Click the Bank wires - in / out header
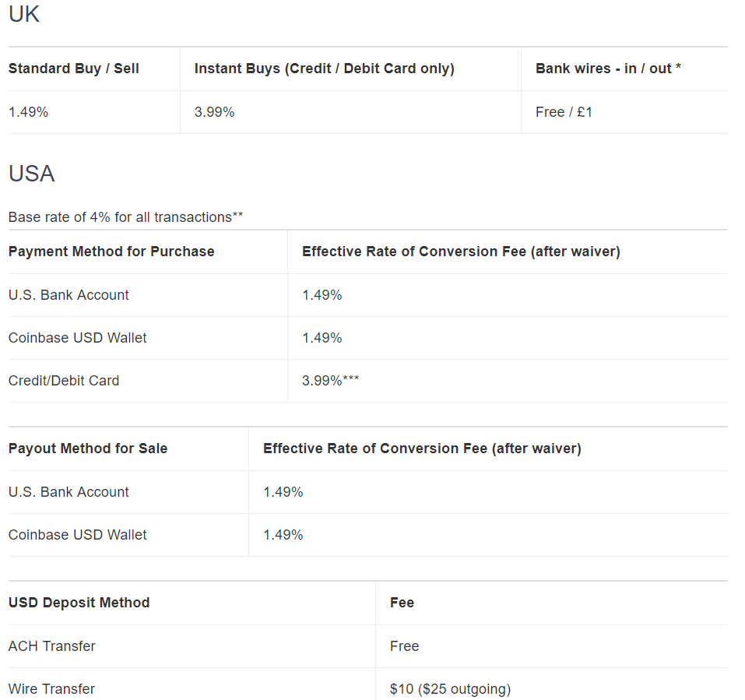Screen dimensions: 745x700 click(x=608, y=69)
